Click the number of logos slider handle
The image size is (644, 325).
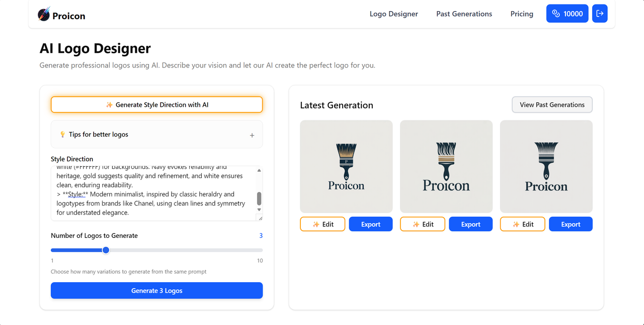point(106,250)
